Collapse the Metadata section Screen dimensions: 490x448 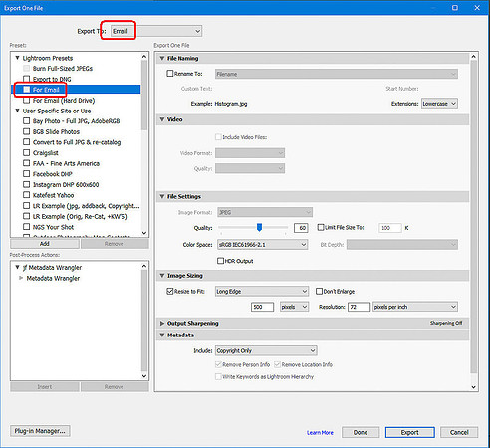click(x=162, y=336)
